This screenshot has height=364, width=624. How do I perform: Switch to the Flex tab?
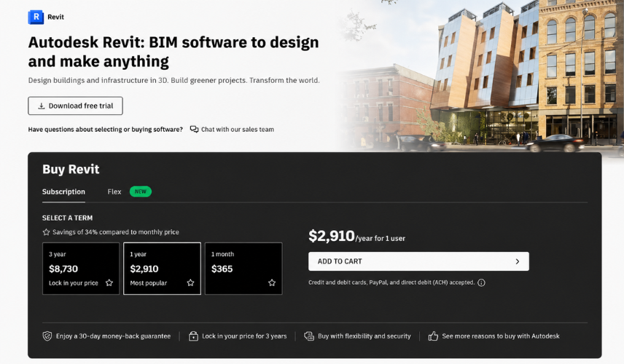114,191
